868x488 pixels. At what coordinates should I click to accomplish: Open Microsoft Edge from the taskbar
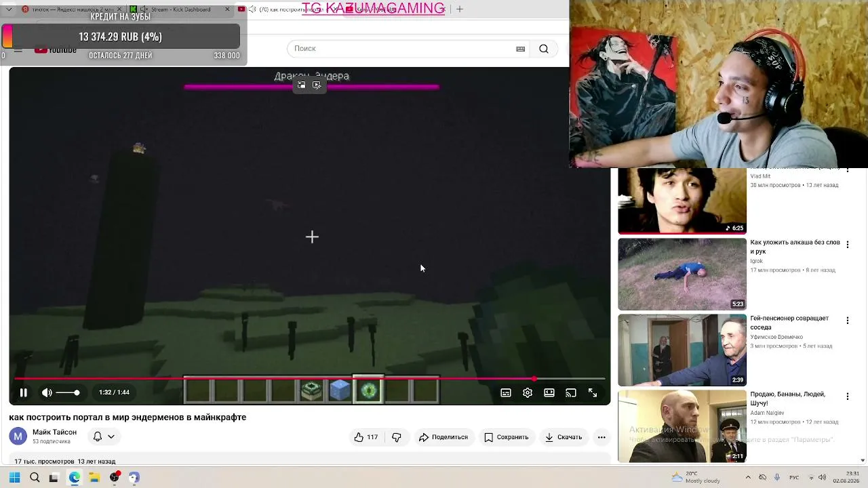[x=74, y=478]
